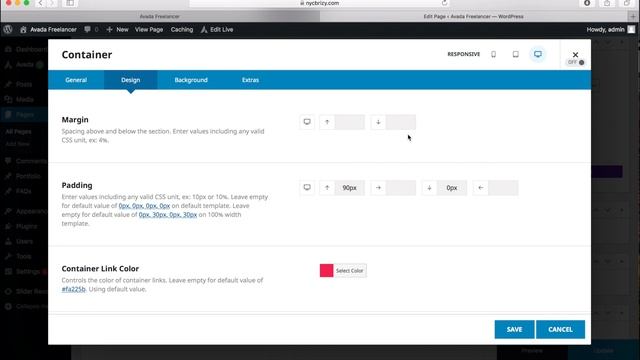This screenshot has height=360, width=640.
Task: Open the Background tab
Action: 191,80
